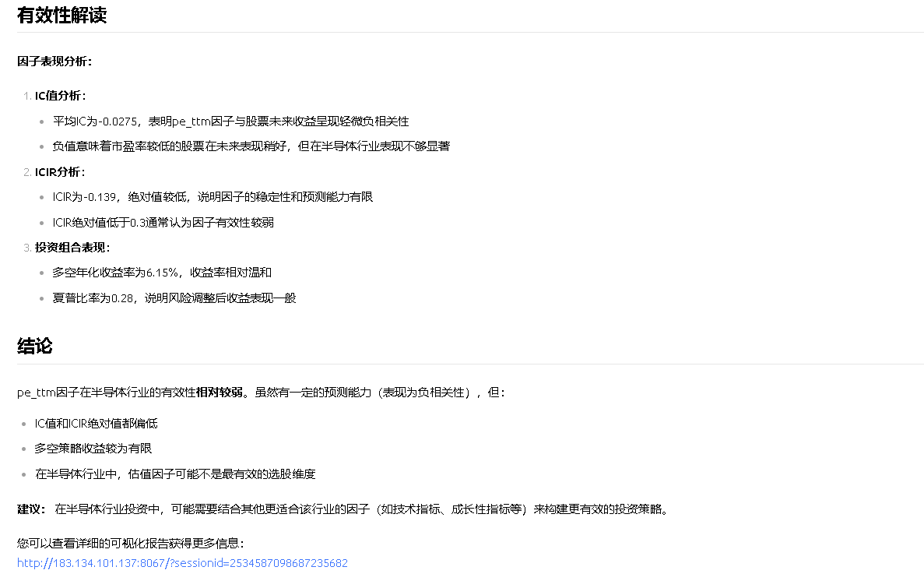Click the 多空策略收益较为有限 bullet
This screenshot has height=581, width=924.
tap(93, 449)
